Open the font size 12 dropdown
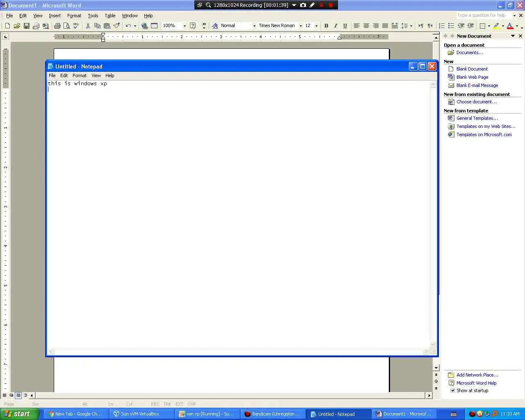This screenshot has width=525, height=420. coord(316,25)
